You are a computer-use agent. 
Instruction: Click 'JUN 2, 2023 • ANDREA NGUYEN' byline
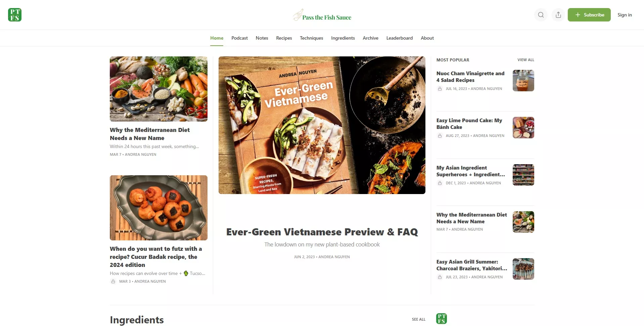point(322,257)
